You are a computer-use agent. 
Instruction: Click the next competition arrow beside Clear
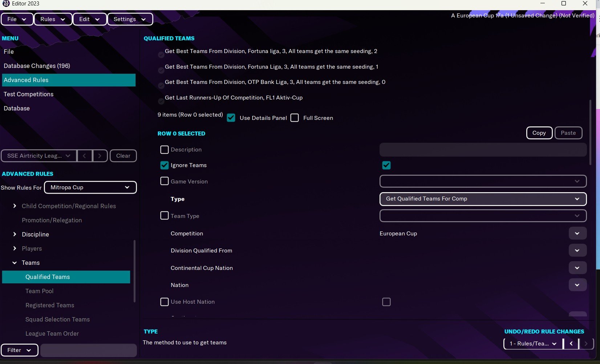click(x=100, y=156)
